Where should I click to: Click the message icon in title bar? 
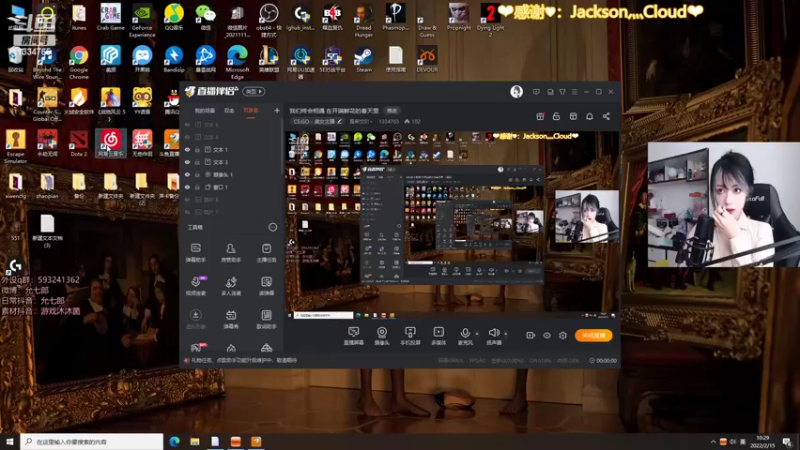pos(536,92)
